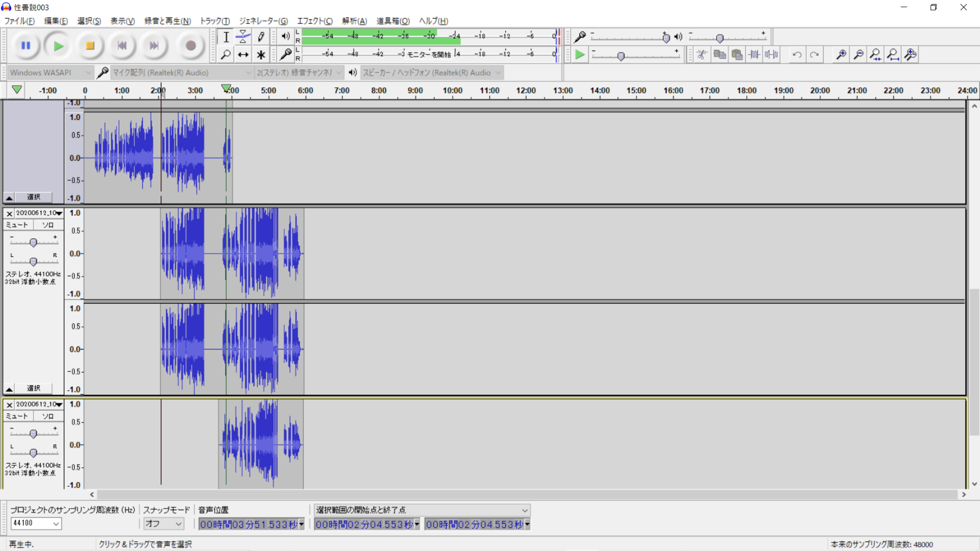The width and height of the screenshot is (980, 551).
Task: Click the Pause playback button
Action: coord(26,46)
